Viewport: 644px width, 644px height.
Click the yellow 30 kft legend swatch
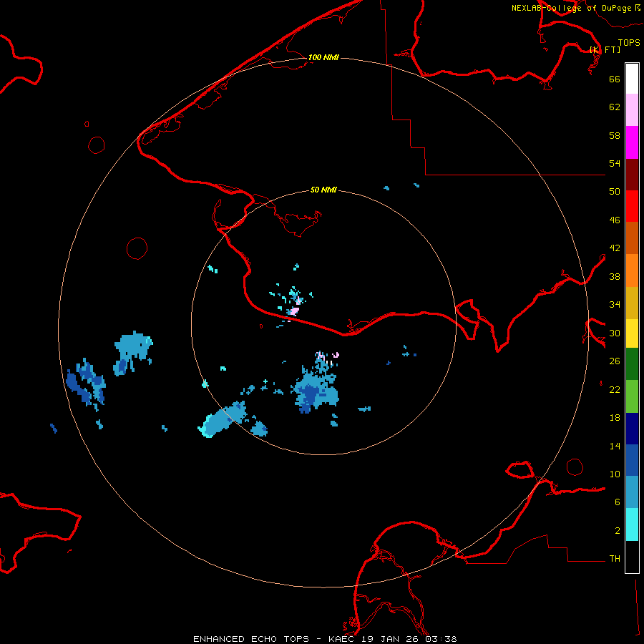coord(632,333)
